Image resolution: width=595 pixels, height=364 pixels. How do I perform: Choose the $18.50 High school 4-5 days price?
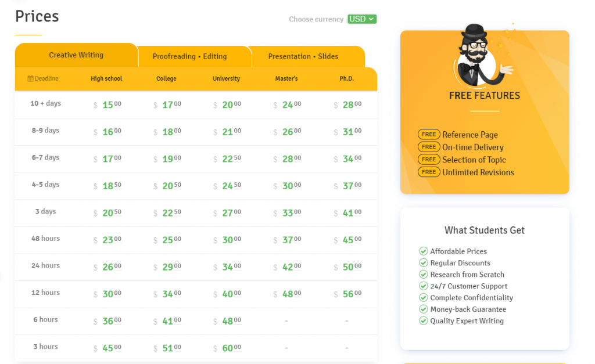point(107,186)
